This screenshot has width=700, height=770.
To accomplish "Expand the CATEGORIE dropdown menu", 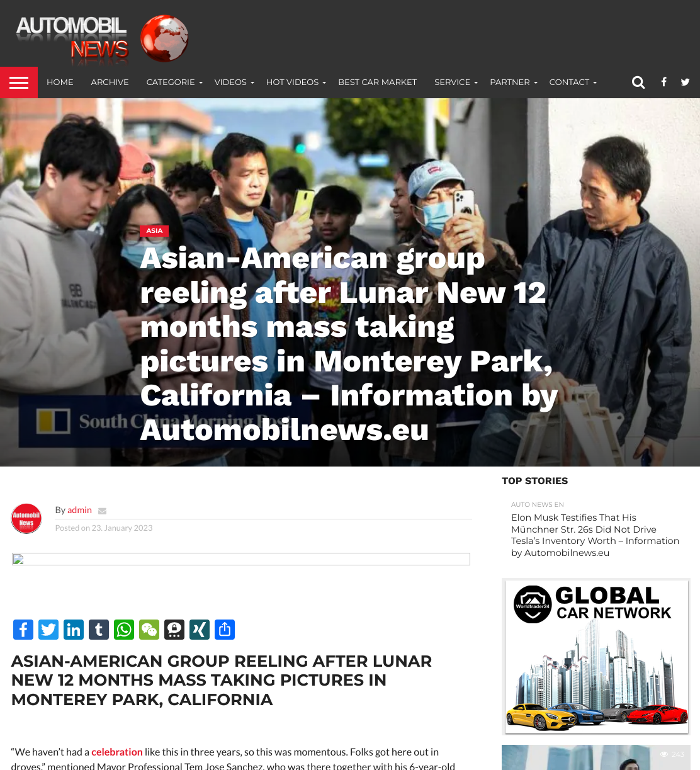I will coord(174,82).
